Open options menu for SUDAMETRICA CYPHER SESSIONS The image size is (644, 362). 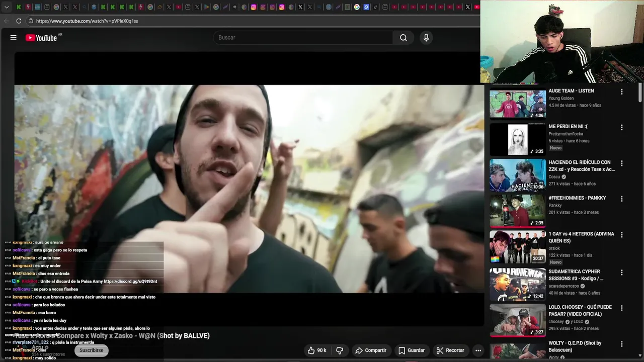pos(622,272)
